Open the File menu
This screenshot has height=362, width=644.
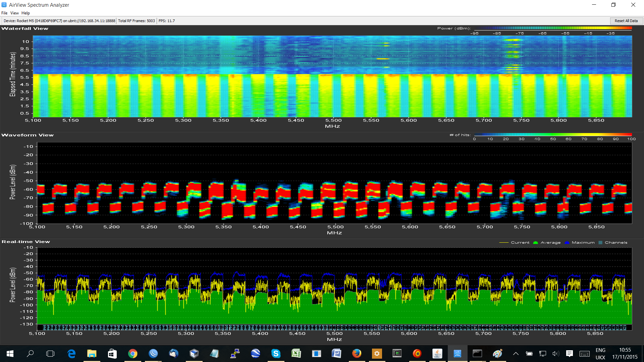(4, 13)
